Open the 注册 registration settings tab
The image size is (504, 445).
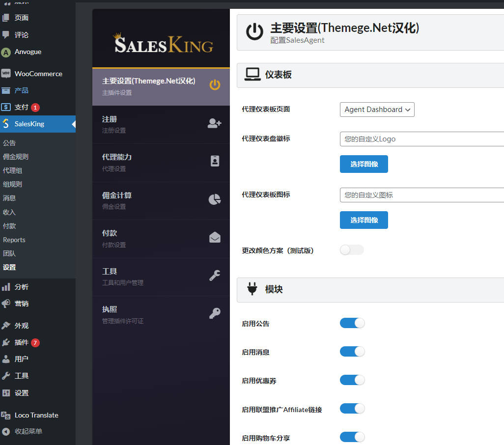tap(161, 125)
